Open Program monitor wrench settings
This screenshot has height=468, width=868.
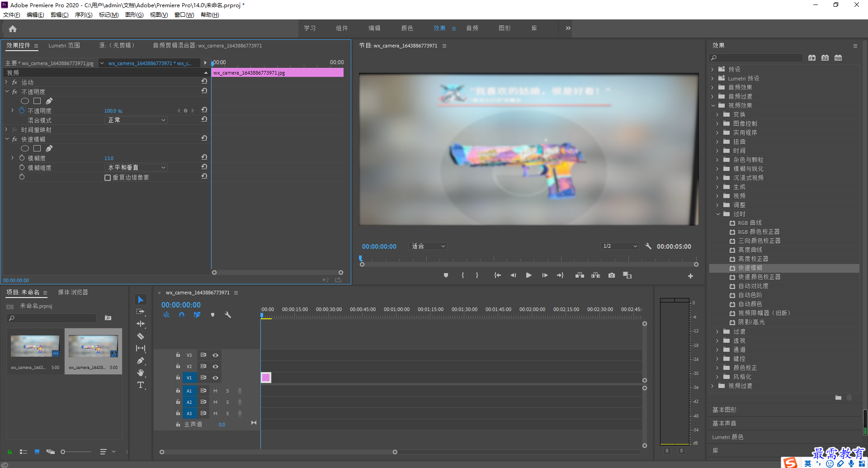pos(648,246)
